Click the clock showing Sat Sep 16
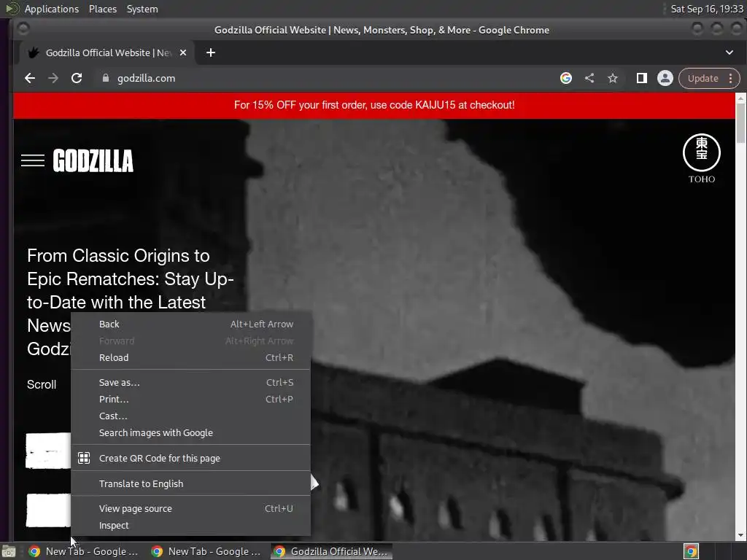 coord(706,9)
